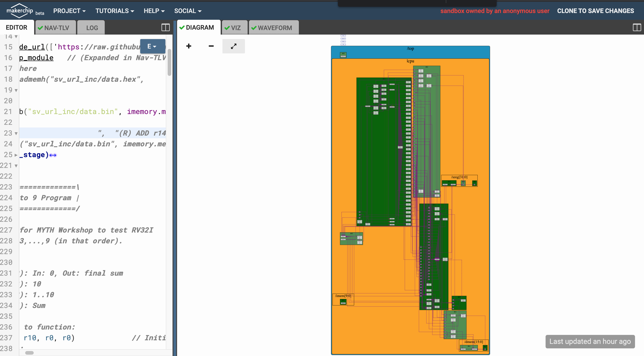Click the blue expand arrow on line 25
Viewport: 644px width, 356px height.
pyautogui.click(x=53, y=155)
